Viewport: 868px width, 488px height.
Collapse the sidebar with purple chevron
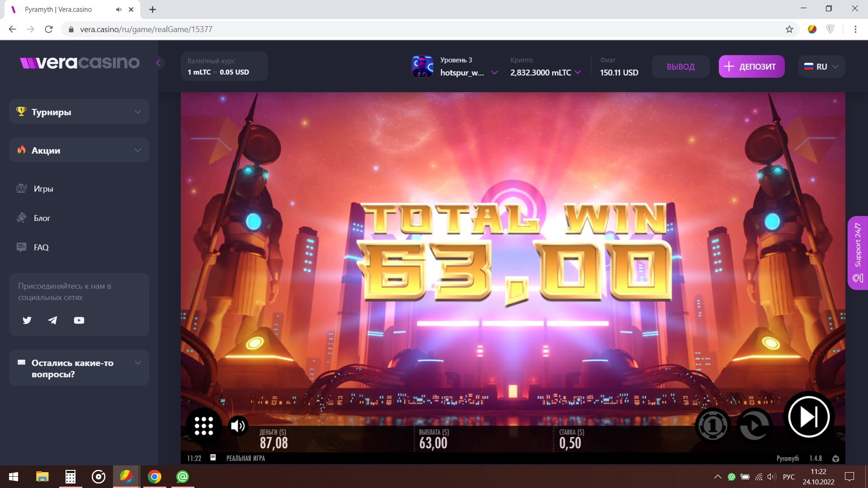pos(158,63)
